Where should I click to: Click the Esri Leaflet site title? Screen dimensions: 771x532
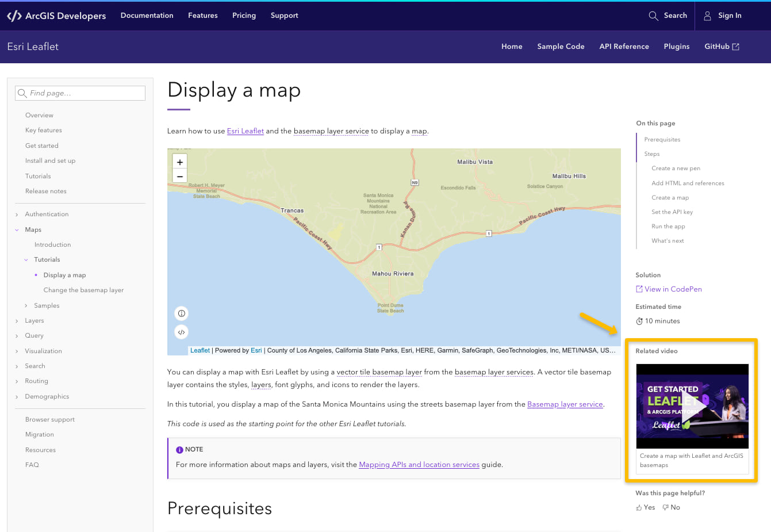(x=33, y=47)
